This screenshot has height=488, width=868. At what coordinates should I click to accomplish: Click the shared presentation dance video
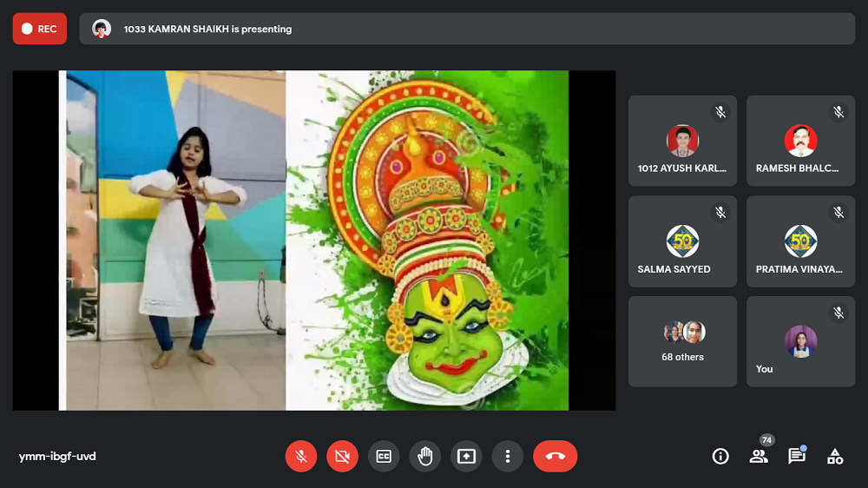point(313,241)
